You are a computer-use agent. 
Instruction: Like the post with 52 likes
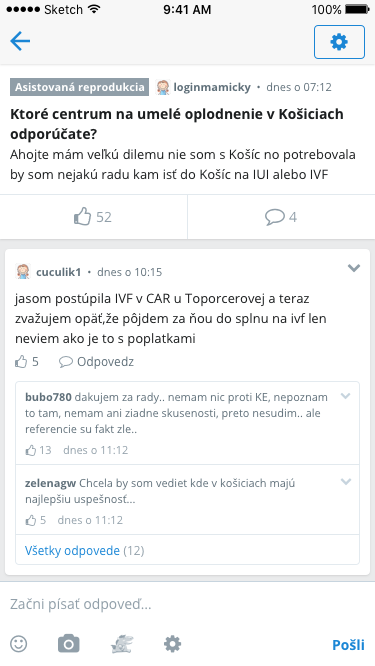(93, 217)
